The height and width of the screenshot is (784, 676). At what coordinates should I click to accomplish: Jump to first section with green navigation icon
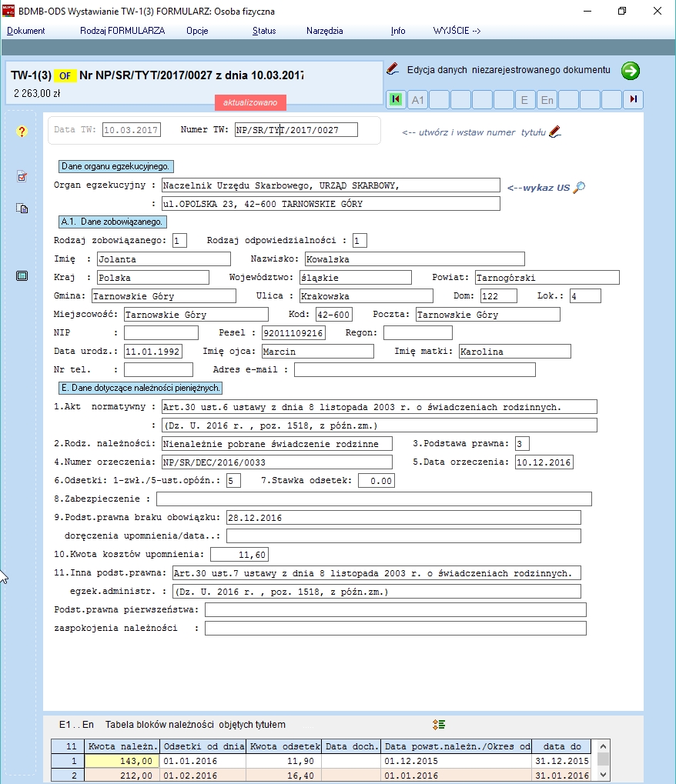(395, 99)
